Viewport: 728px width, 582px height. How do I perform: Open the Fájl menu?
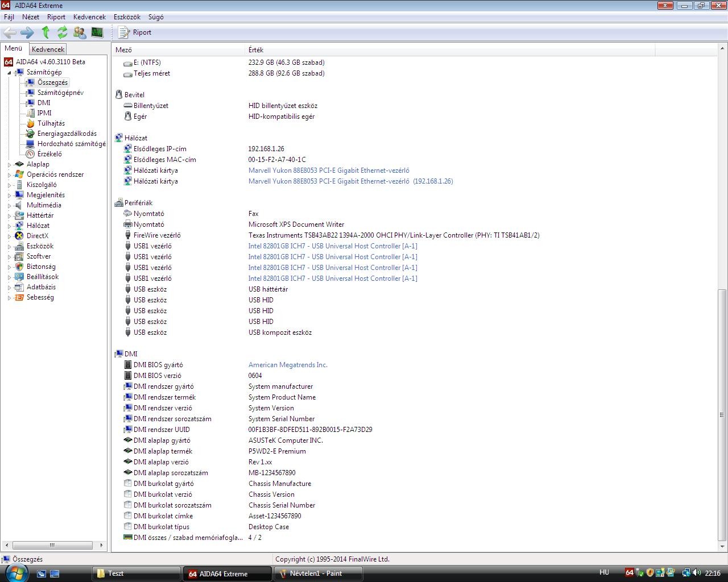pos(9,17)
